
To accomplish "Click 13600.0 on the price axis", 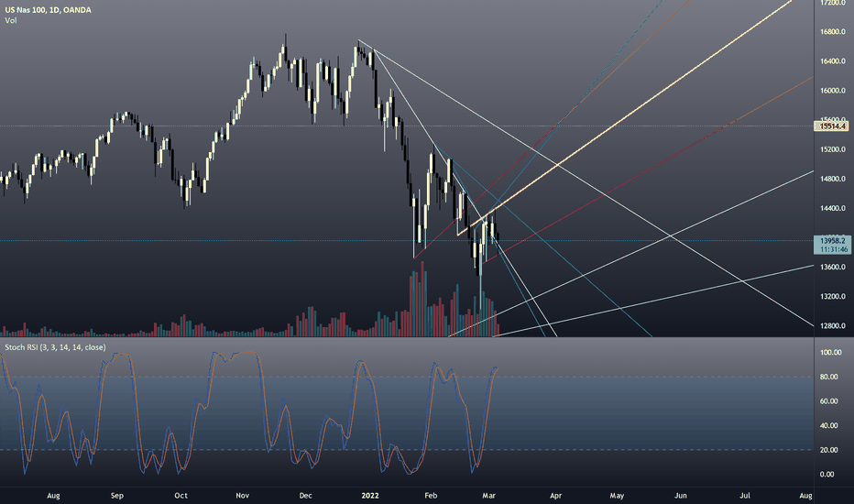I will pyautogui.click(x=833, y=267).
